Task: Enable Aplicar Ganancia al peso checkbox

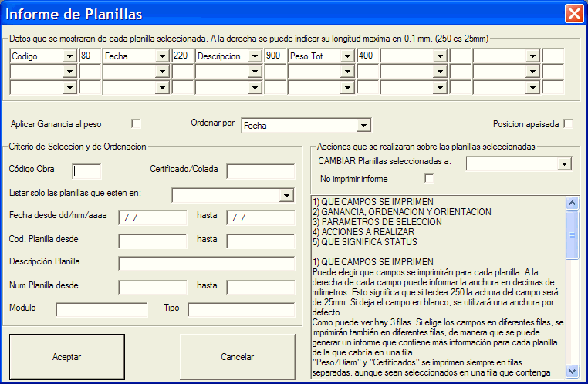Action: coord(137,123)
